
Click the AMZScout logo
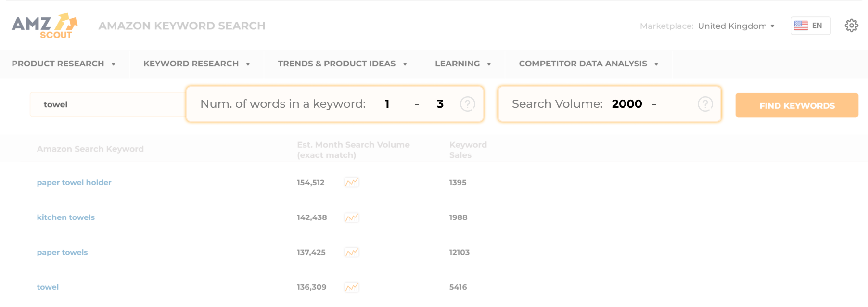click(x=45, y=25)
